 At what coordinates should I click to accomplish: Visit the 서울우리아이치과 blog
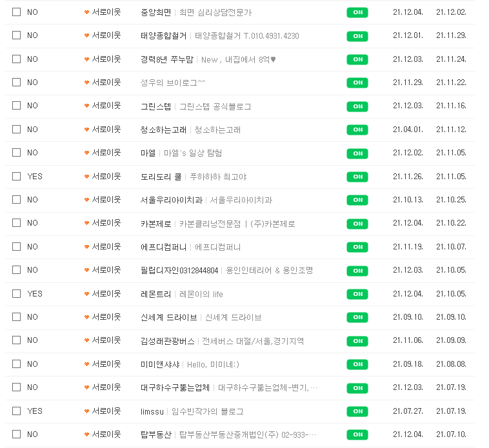coord(171,200)
